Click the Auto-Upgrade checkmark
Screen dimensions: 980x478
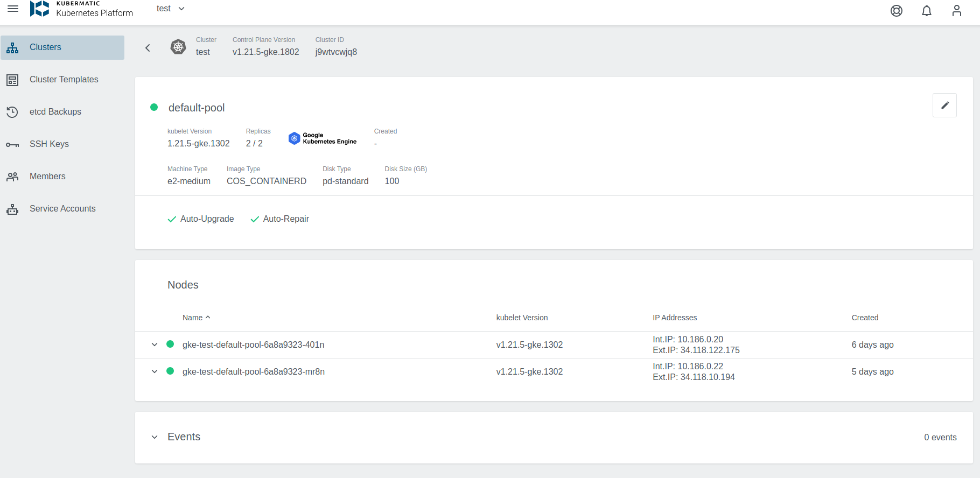tap(172, 219)
